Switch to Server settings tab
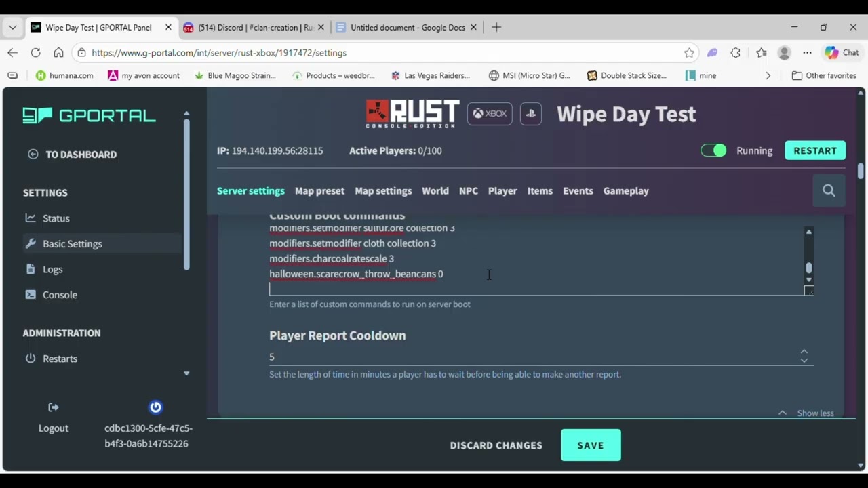Image resolution: width=868 pixels, height=488 pixels. pyautogui.click(x=251, y=191)
